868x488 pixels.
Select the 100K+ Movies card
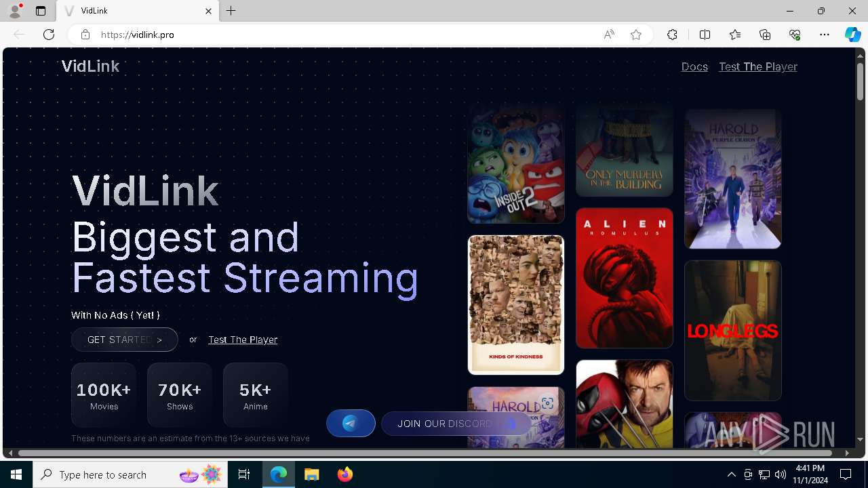point(104,395)
